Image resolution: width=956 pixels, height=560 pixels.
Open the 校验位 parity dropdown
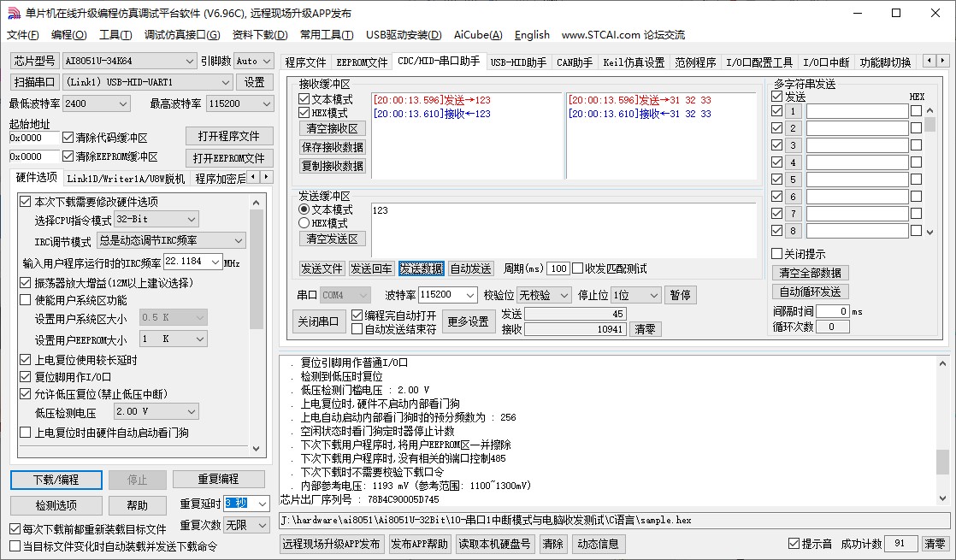545,294
